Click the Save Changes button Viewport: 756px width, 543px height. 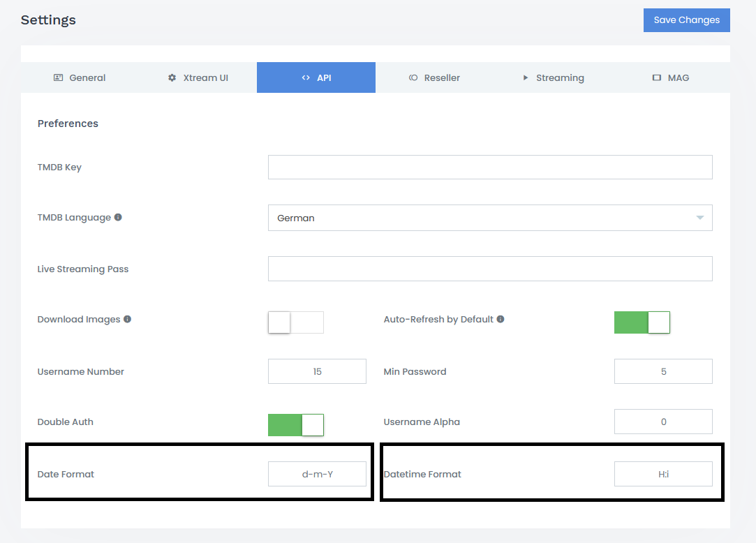[686, 20]
